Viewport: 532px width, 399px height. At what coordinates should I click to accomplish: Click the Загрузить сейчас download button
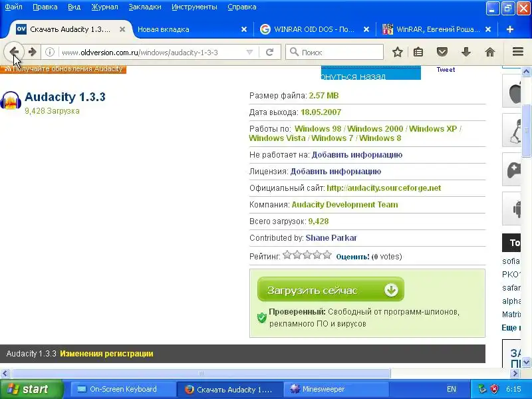pyautogui.click(x=331, y=289)
